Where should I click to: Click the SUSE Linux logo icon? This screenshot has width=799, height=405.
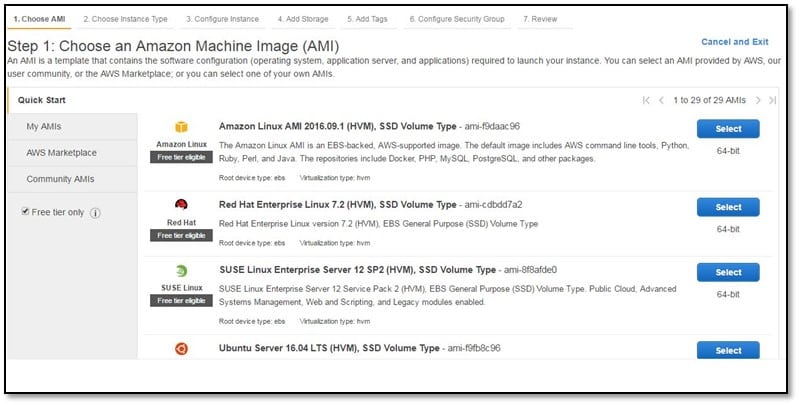pos(181,271)
